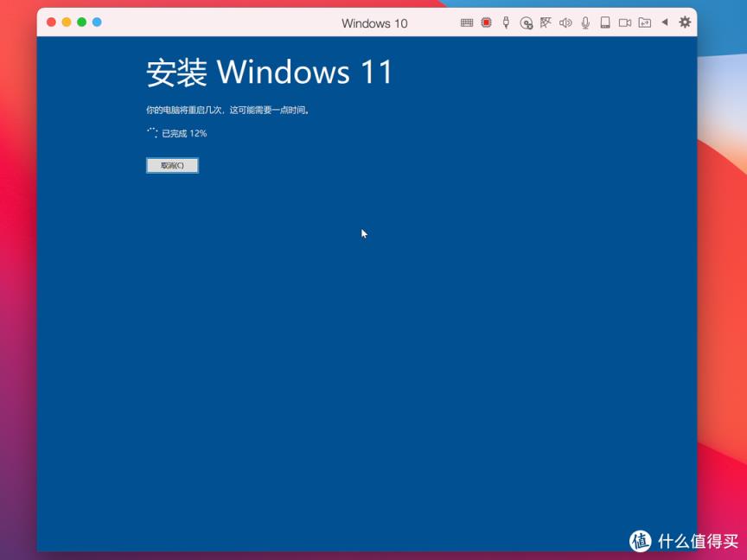Open the USB devices icon
Screen dimensions: 747x560
pos(506,22)
